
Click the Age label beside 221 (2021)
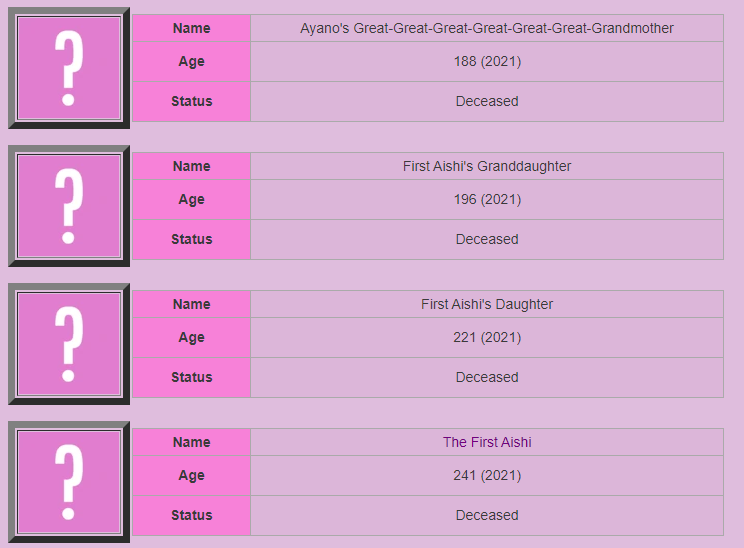point(192,338)
